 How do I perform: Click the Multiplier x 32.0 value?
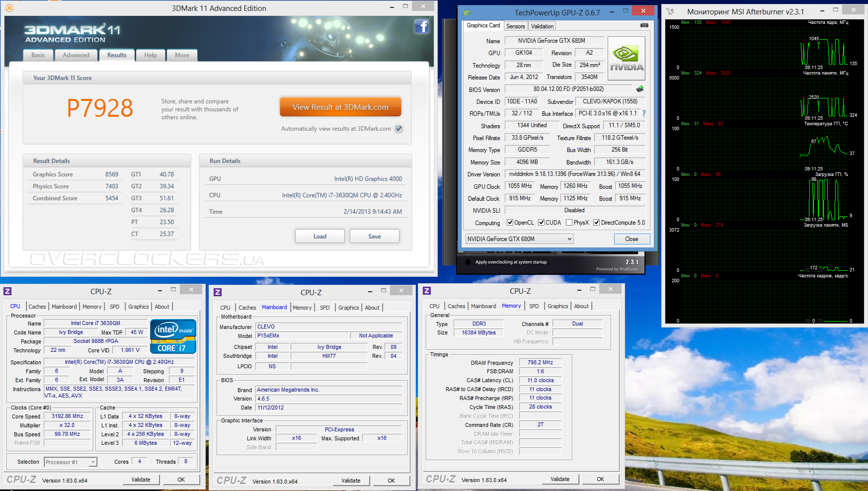coord(68,425)
